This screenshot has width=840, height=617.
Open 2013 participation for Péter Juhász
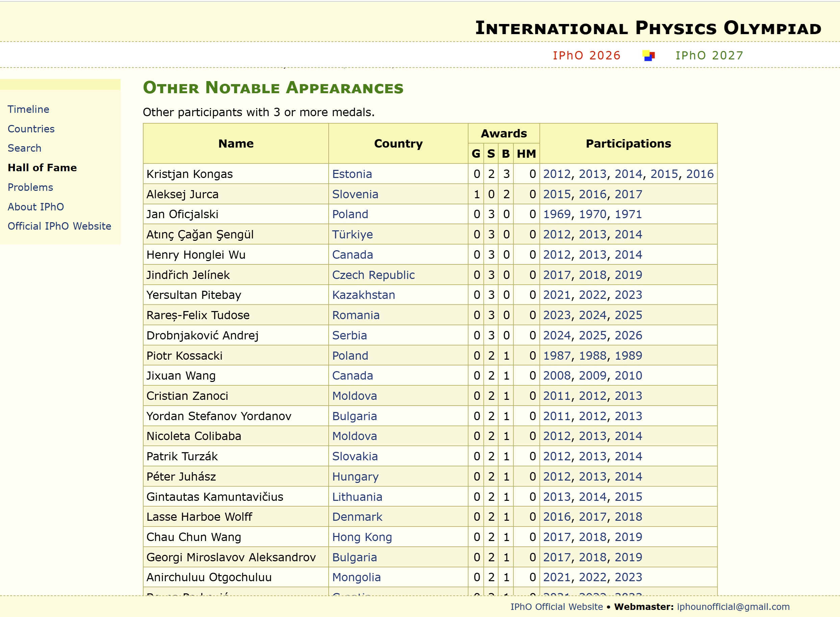point(593,477)
